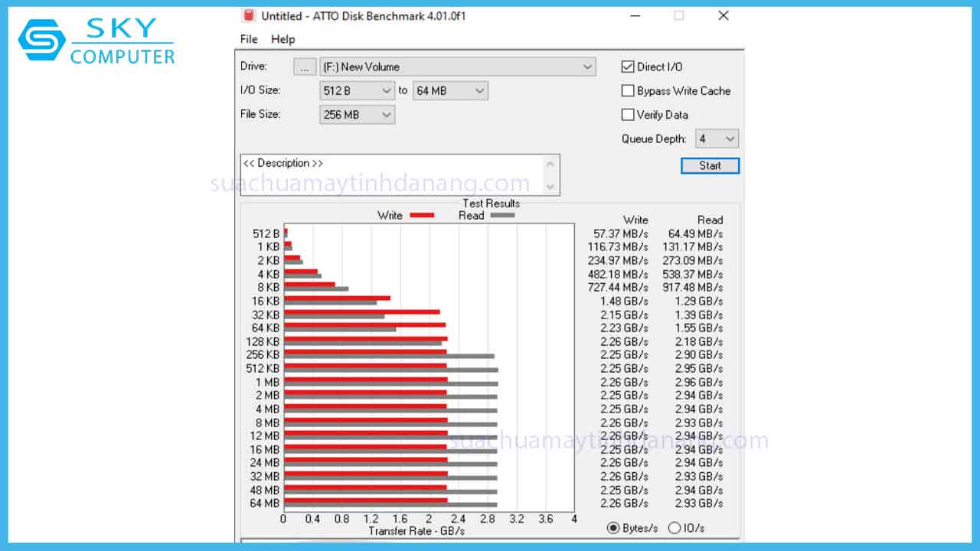Enable the Verify Data checkbox
Screen dimensions: 980x551
pos(628,115)
